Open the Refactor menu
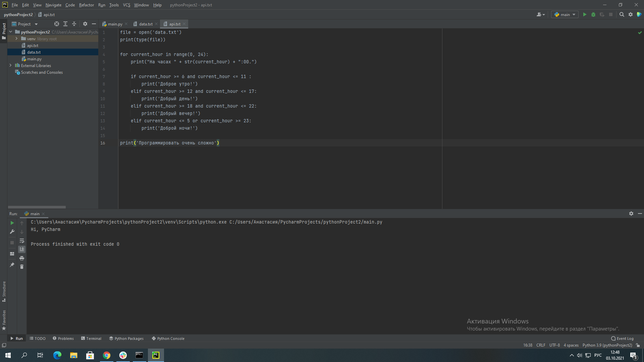This screenshot has width=644, height=362. coord(86,5)
